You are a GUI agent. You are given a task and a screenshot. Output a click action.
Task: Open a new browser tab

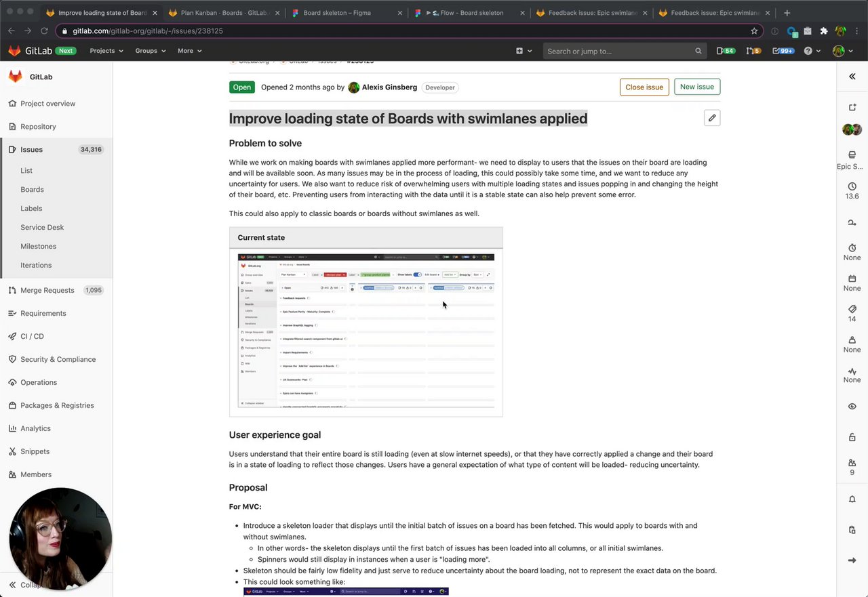[x=787, y=13]
